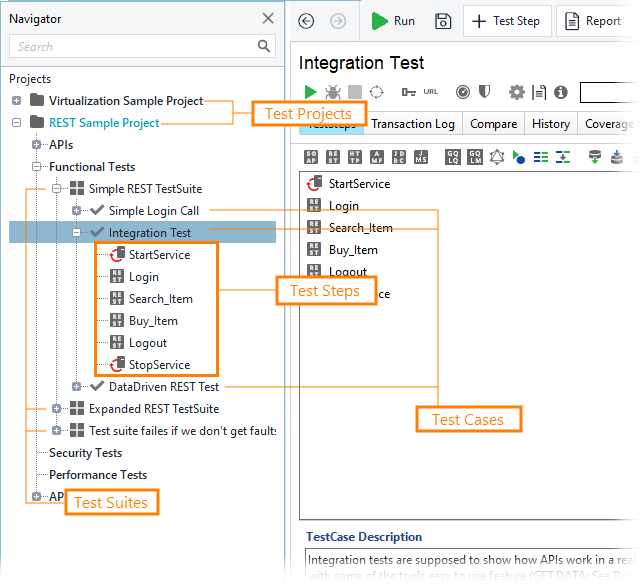The image size is (643, 585).
Task: Select StartService in test steps list
Action: point(359,184)
